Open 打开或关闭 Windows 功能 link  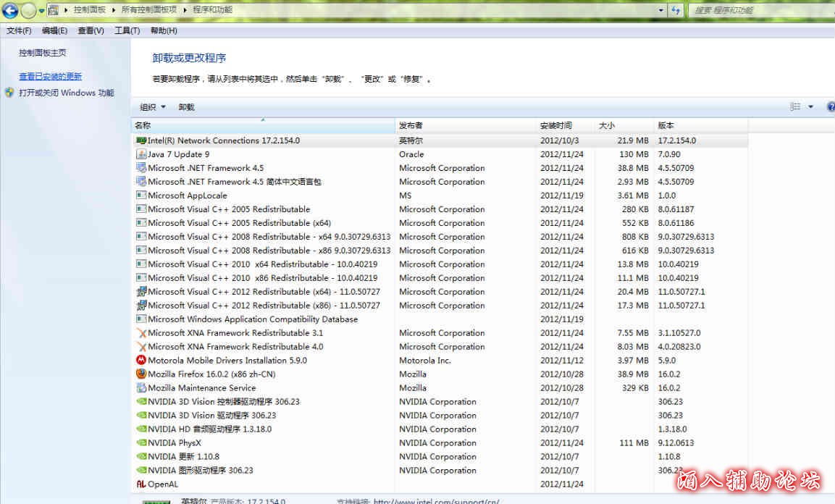coord(66,93)
